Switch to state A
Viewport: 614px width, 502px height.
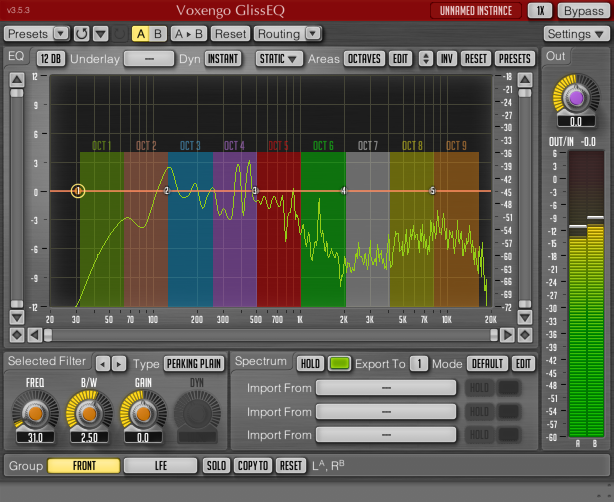coord(141,34)
